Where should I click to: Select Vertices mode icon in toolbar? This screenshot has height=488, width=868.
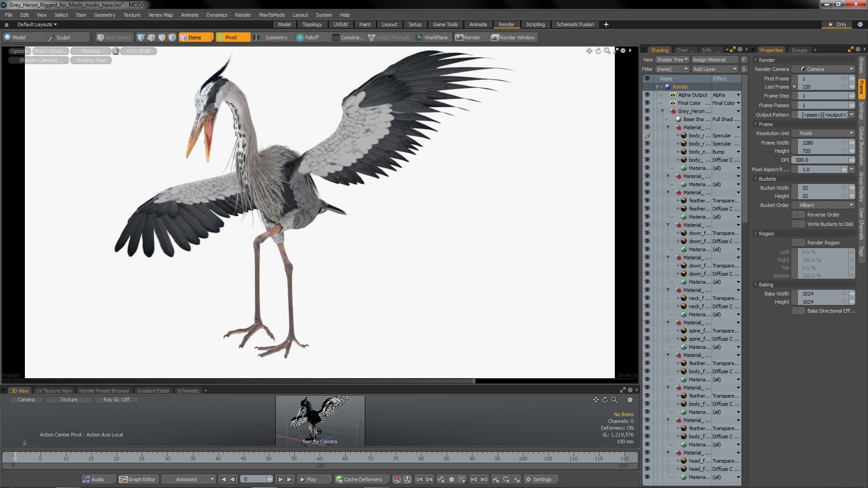(141, 38)
